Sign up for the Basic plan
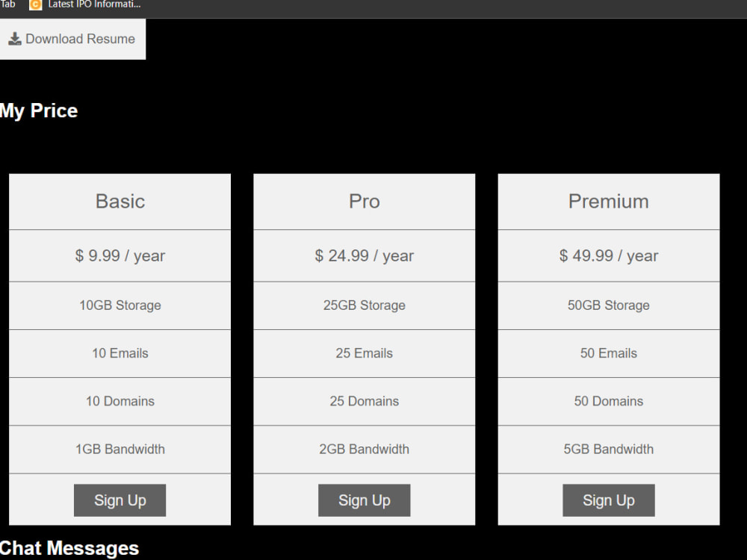 [120, 500]
